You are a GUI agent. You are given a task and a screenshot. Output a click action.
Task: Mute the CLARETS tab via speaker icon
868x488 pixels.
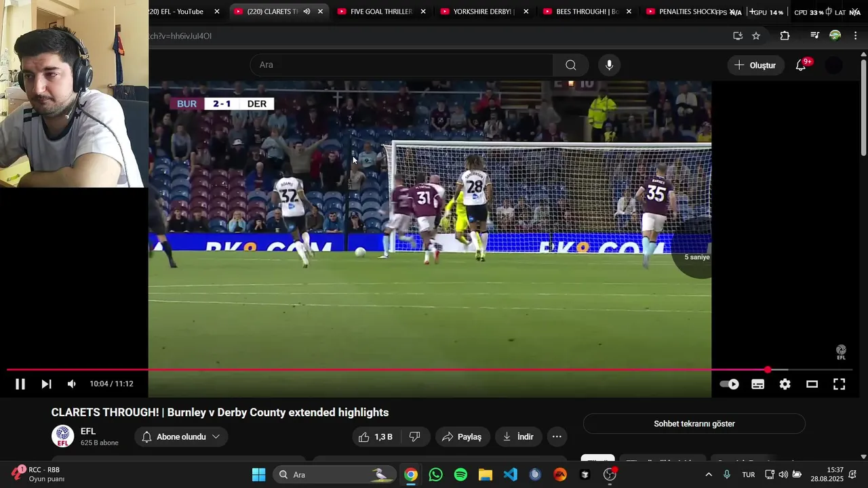coord(307,12)
